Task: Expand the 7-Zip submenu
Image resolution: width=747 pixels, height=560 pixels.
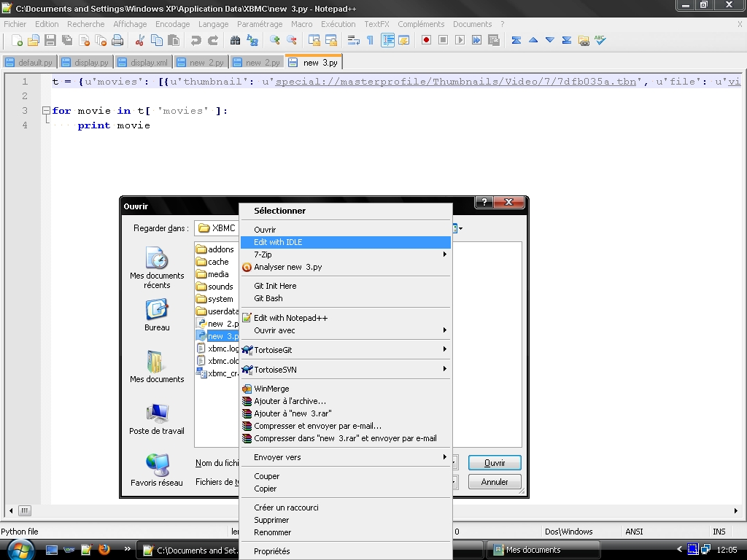Action: 345,254
